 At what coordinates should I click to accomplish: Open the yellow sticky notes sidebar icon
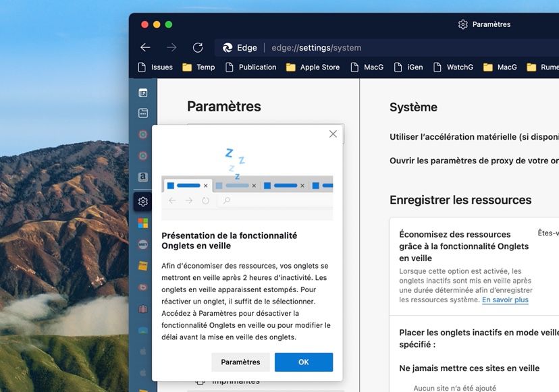[143, 266]
